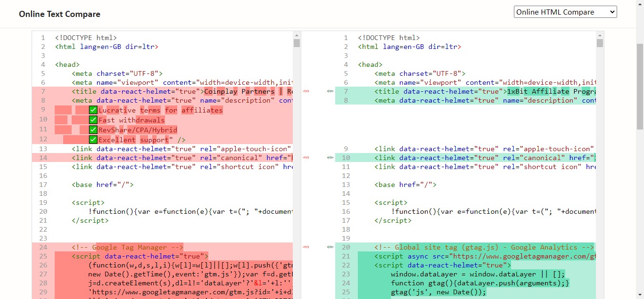Screen dimensions: 644x299
Task: Click 'rel="apple-touch-icon"' line in right pane
Action: pyautogui.click(x=485, y=149)
